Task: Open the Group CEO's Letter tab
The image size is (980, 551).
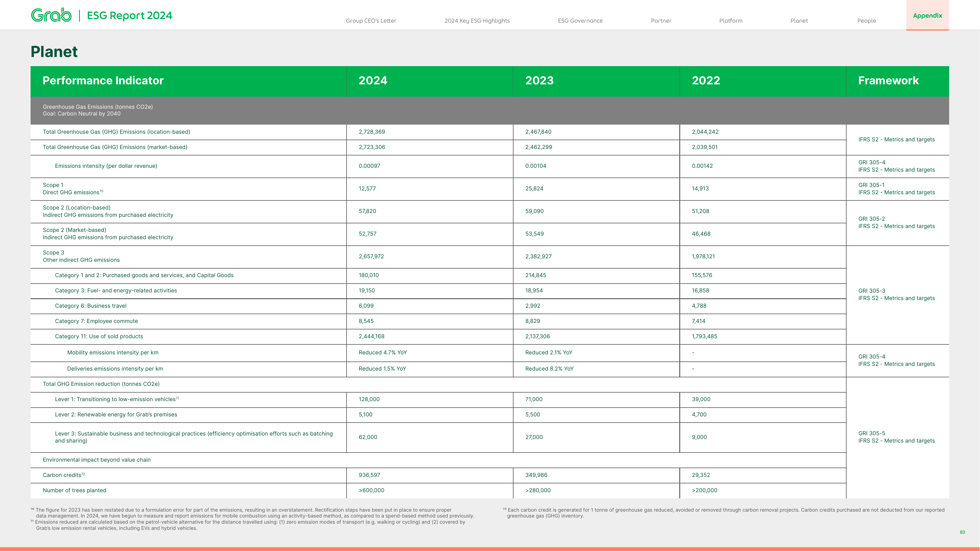Action: pyautogui.click(x=371, y=21)
